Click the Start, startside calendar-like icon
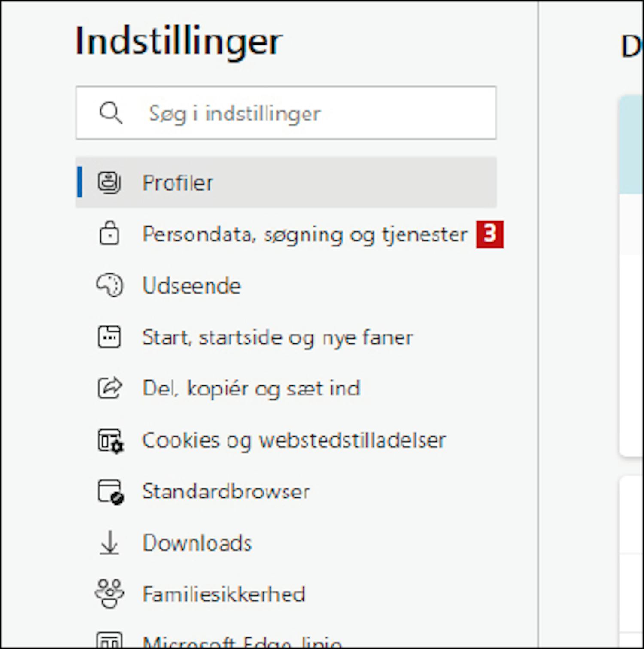Image resolution: width=644 pixels, height=649 pixels. pyautogui.click(x=109, y=337)
